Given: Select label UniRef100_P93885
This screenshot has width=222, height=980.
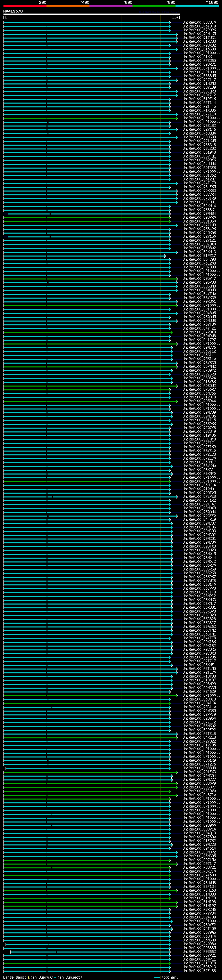Looking at the screenshot, I should click(199, 948).
